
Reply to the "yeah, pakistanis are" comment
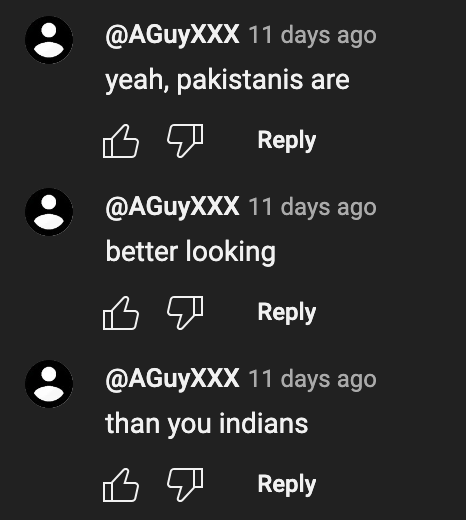pos(287,140)
